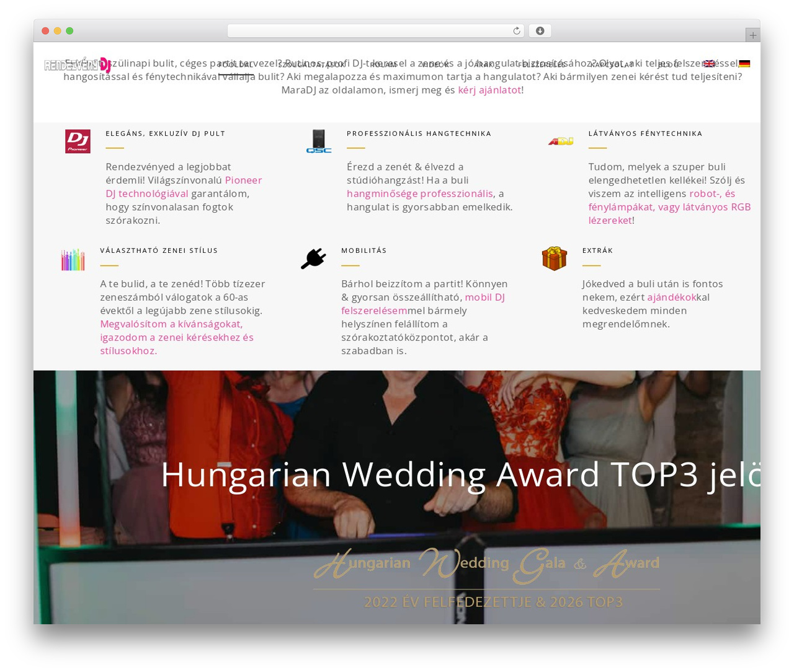The image size is (794, 672).
Task: Click the 'LÁTVÁNYOS FÉNYTECHNIKA' heading
Action: pyautogui.click(x=646, y=133)
